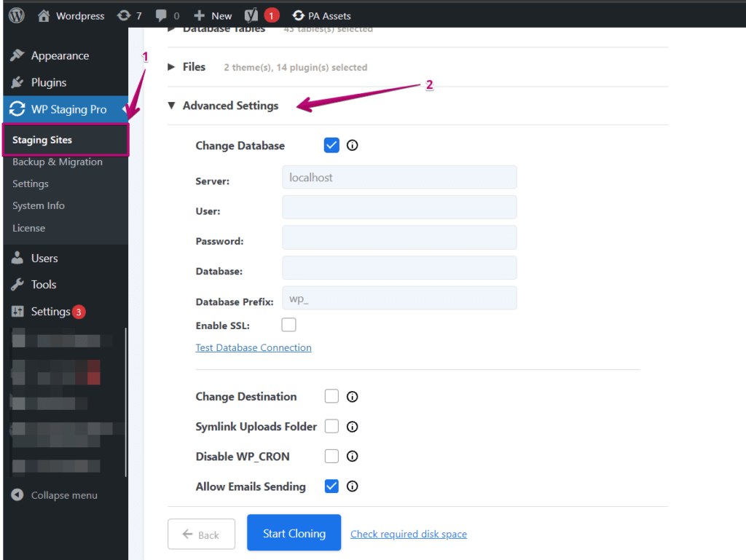Click '2 theme(s), 14 plugin(s) selected' text
This screenshot has height=560, width=746.
(x=296, y=68)
